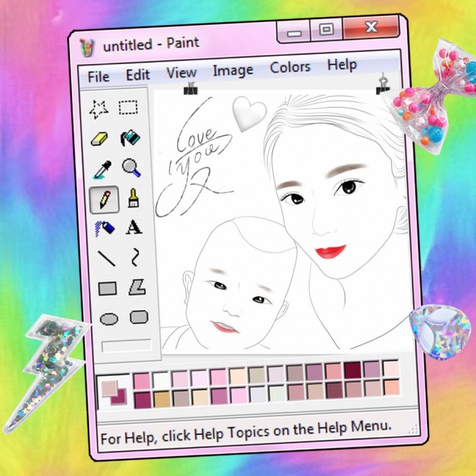Screen dimensions: 476x476
Task: Click the heart on the drawing canvas
Action: click(x=249, y=114)
